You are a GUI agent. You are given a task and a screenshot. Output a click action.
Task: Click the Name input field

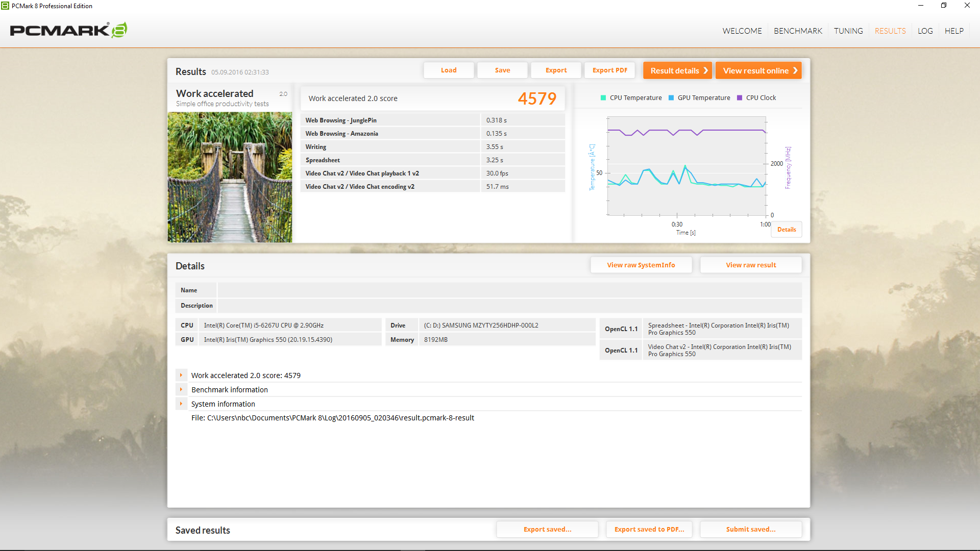click(x=509, y=290)
